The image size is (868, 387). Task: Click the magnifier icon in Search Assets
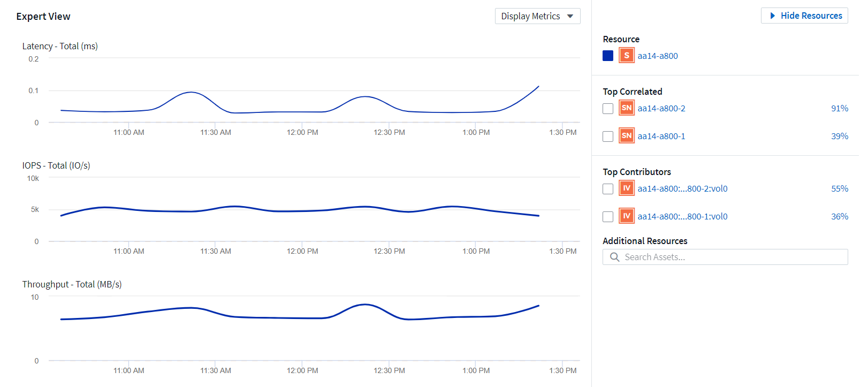pos(614,257)
